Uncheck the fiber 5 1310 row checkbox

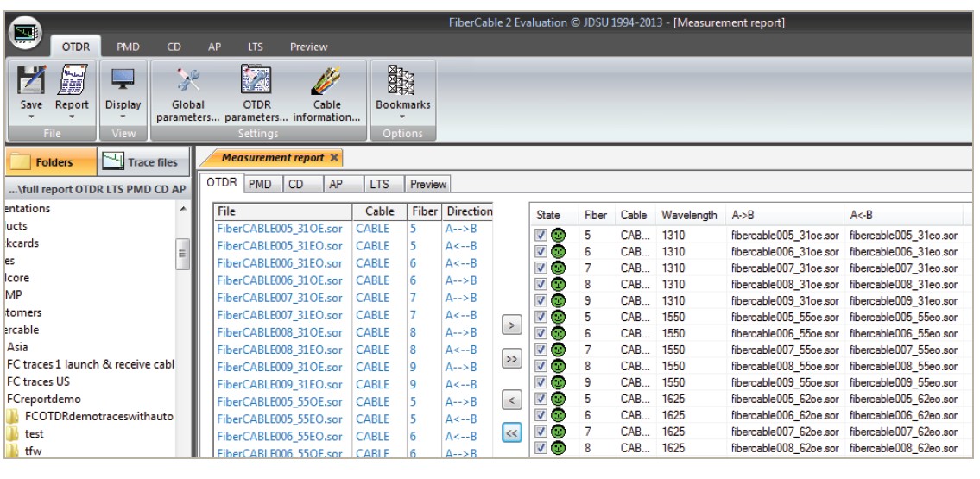540,234
